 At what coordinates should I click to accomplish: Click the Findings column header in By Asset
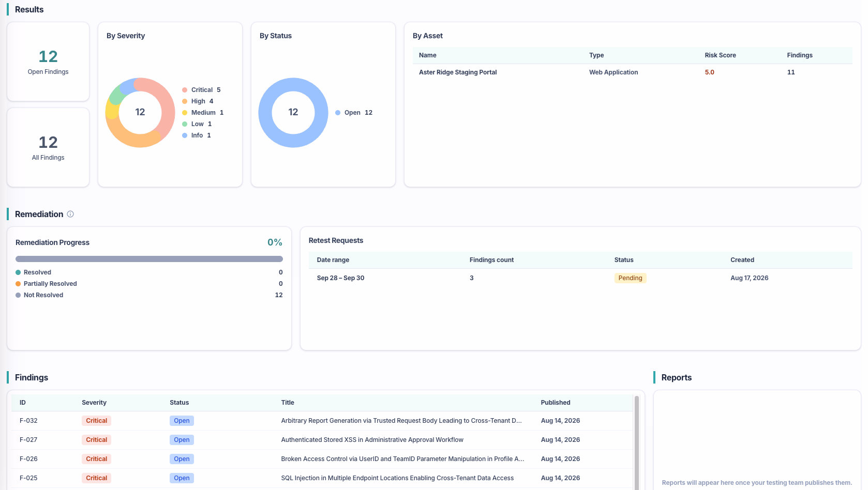click(x=800, y=55)
